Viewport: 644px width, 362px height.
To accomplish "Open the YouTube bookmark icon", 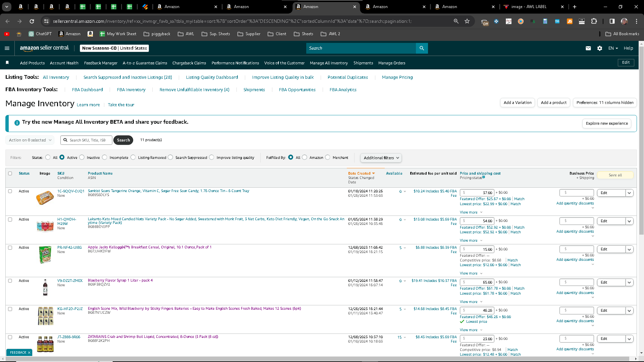I will point(7,34).
